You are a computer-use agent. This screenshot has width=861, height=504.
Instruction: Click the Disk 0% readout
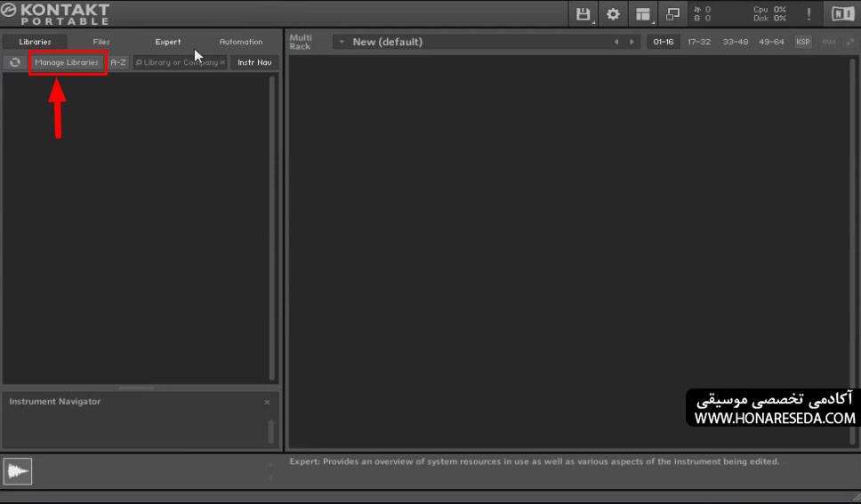769,18
